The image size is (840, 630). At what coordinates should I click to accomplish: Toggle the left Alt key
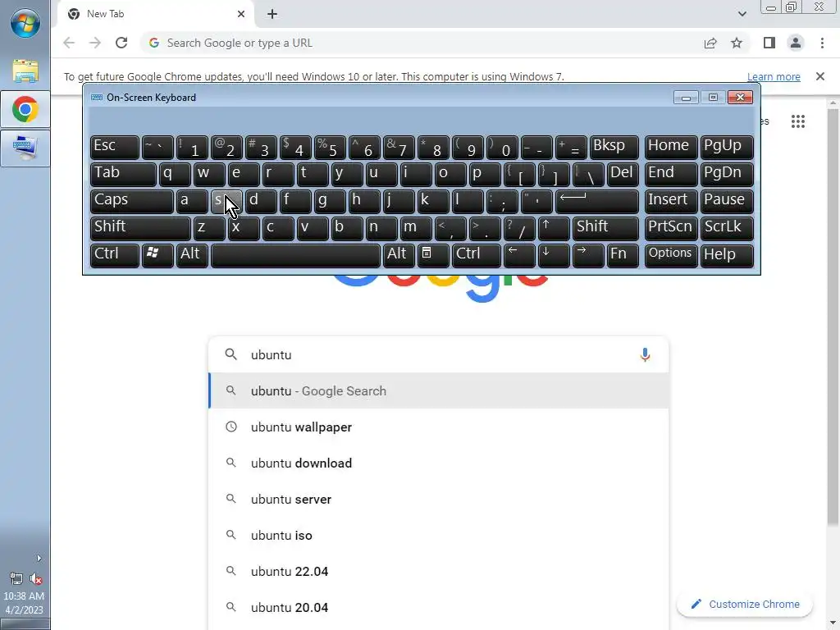pyautogui.click(x=192, y=255)
